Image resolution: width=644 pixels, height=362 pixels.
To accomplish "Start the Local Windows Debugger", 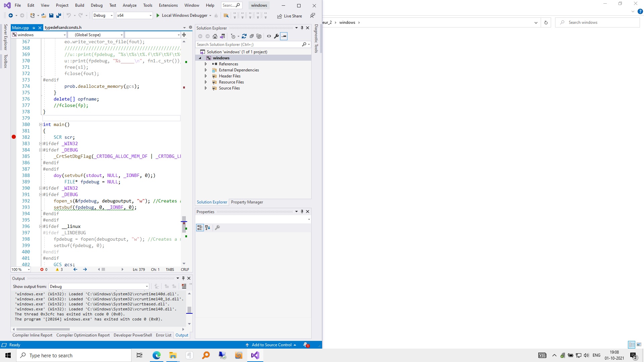I will pyautogui.click(x=182, y=15).
